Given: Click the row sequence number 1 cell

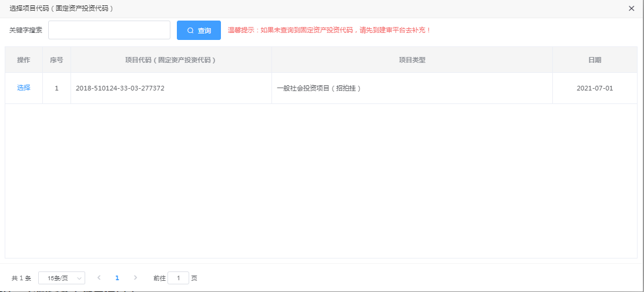Looking at the screenshot, I should (x=56, y=88).
